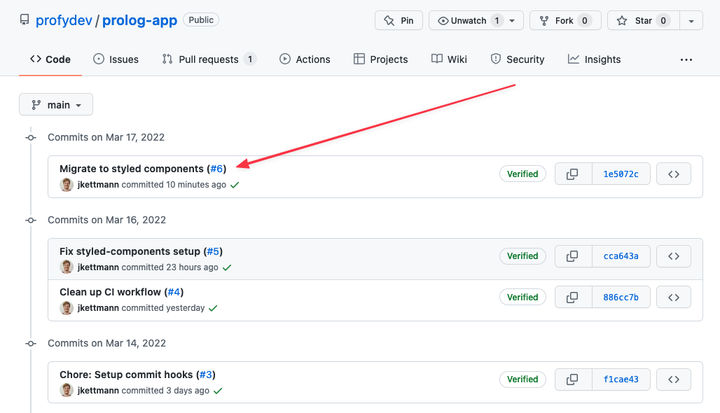Screen dimensions: 720x413
Task: Open the Issues tab
Action: [x=116, y=59]
